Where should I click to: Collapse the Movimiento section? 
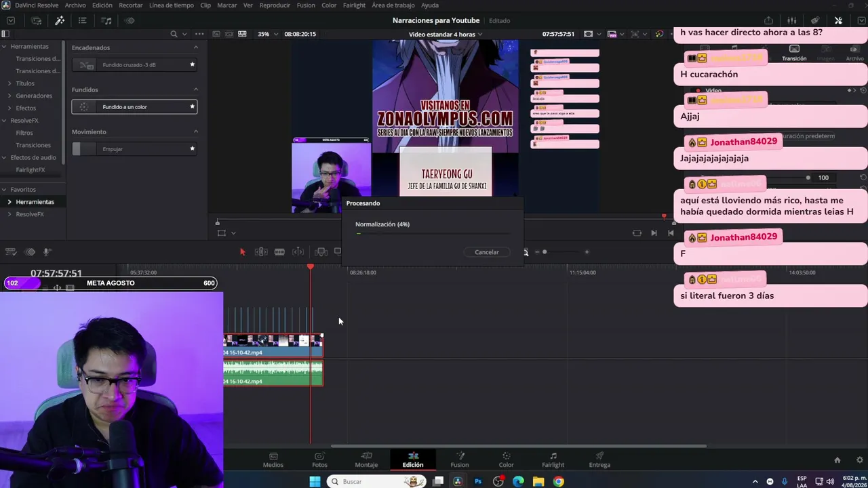[196, 131]
